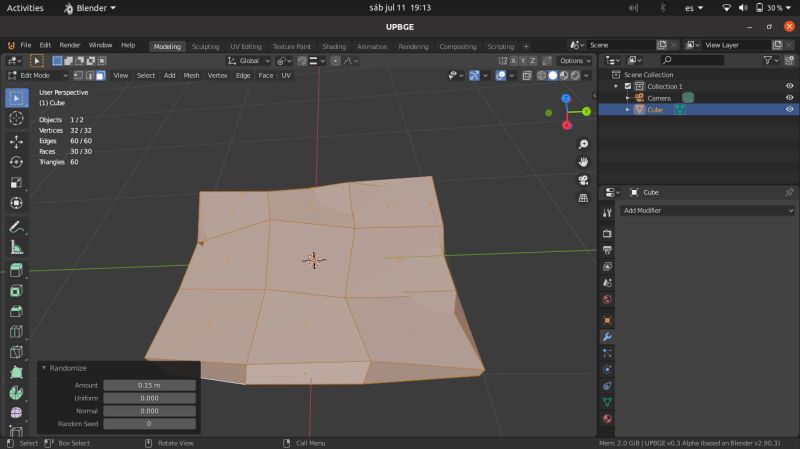The height and width of the screenshot is (449, 800).
Task: Open the Render properties tab icon
Action: click(607, 234)
